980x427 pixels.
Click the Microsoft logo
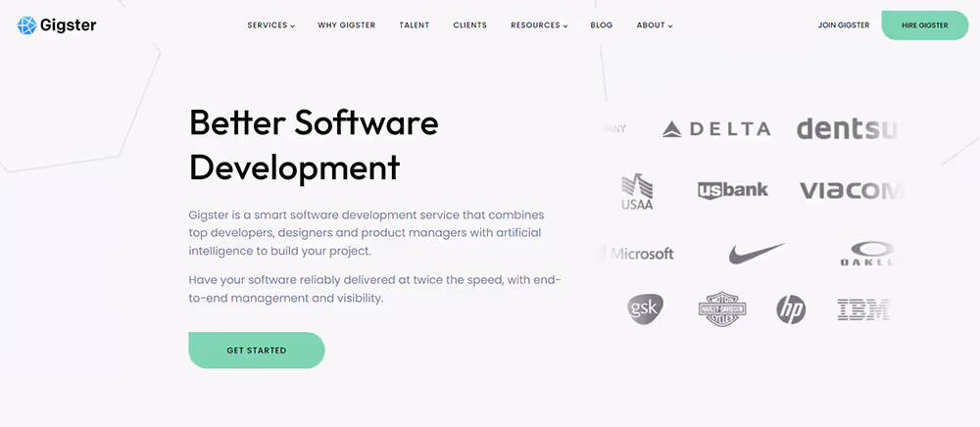tap(638, 254)
